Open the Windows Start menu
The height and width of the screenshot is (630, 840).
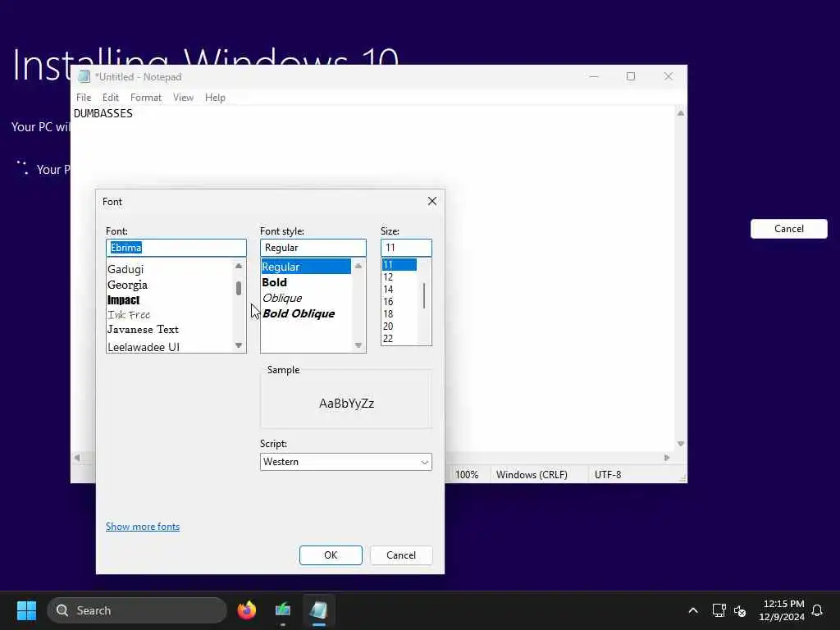pyautogui.click(x=26, y=610)
